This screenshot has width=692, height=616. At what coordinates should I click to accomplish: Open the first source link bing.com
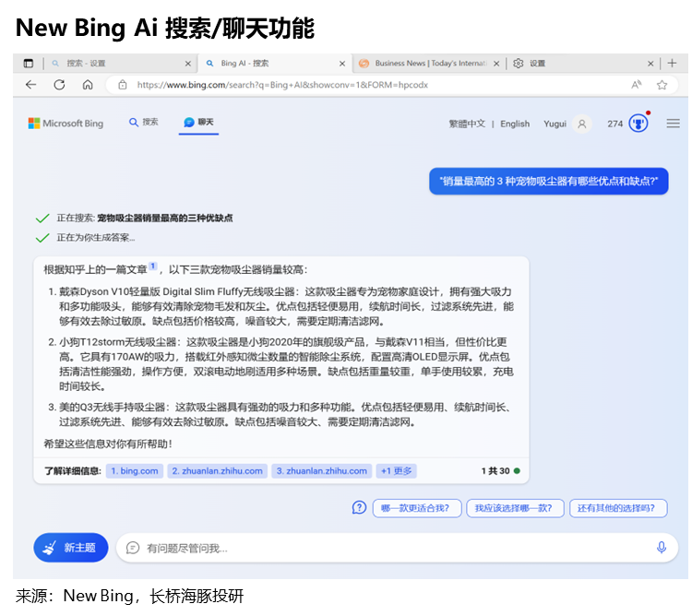134,471
